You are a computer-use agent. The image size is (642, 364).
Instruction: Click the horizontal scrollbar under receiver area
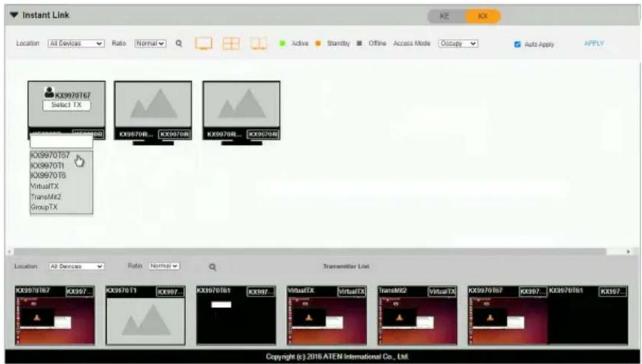[309, 251]
